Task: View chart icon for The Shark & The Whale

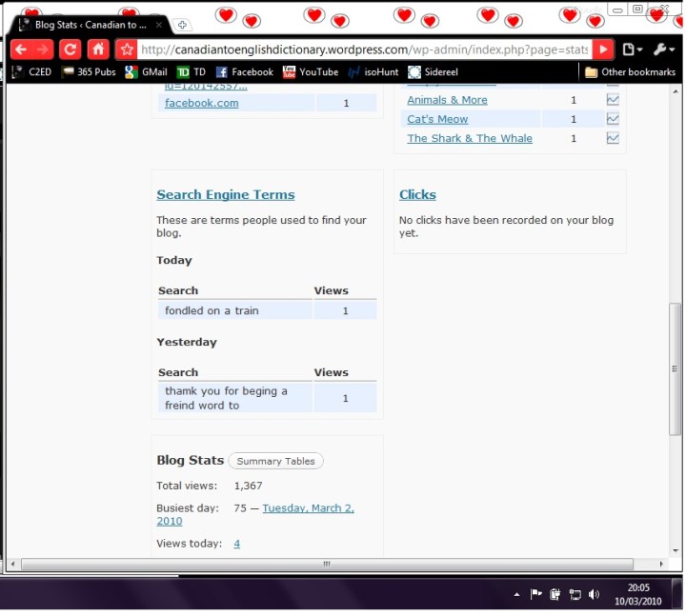Action: (613, 138)
